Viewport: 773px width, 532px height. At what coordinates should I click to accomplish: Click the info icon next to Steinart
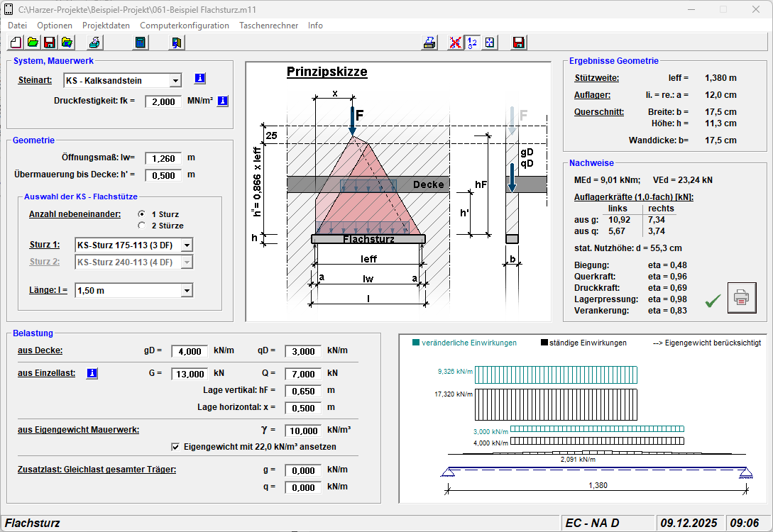coord(199,79)
